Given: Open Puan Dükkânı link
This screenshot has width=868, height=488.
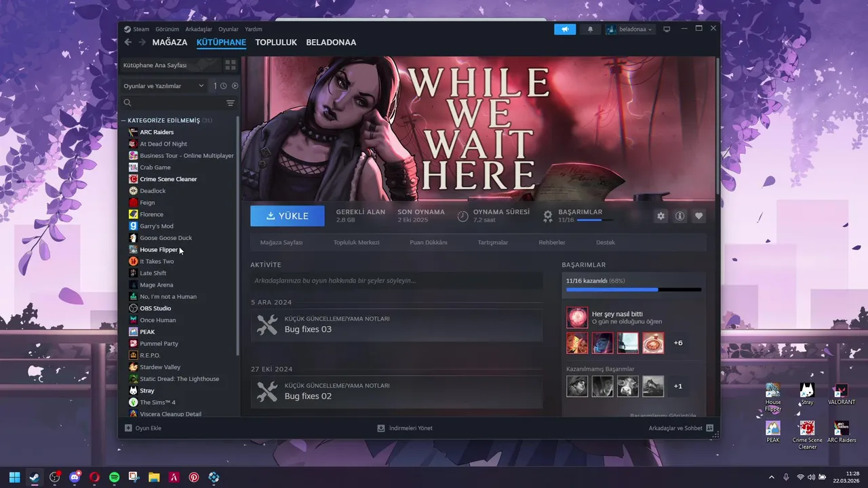Looking at the screenshot, I should pos(429,242).
